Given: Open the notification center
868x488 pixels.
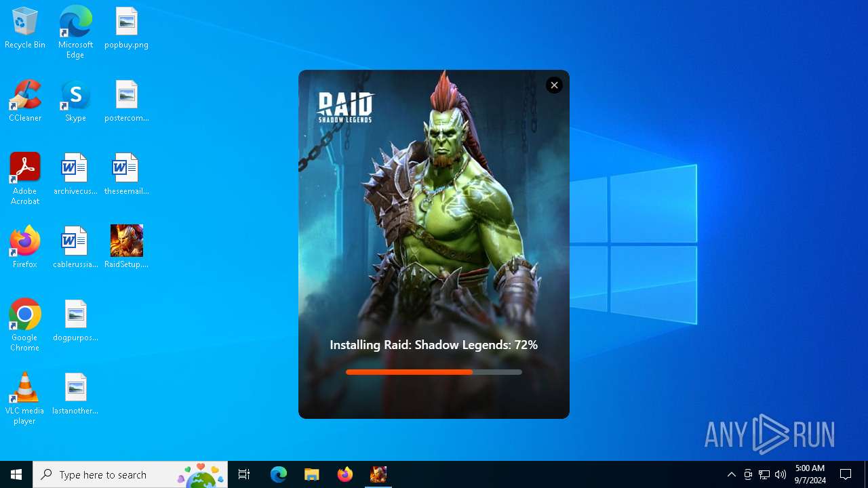Looking at the screenshot, I should point(846,474).
